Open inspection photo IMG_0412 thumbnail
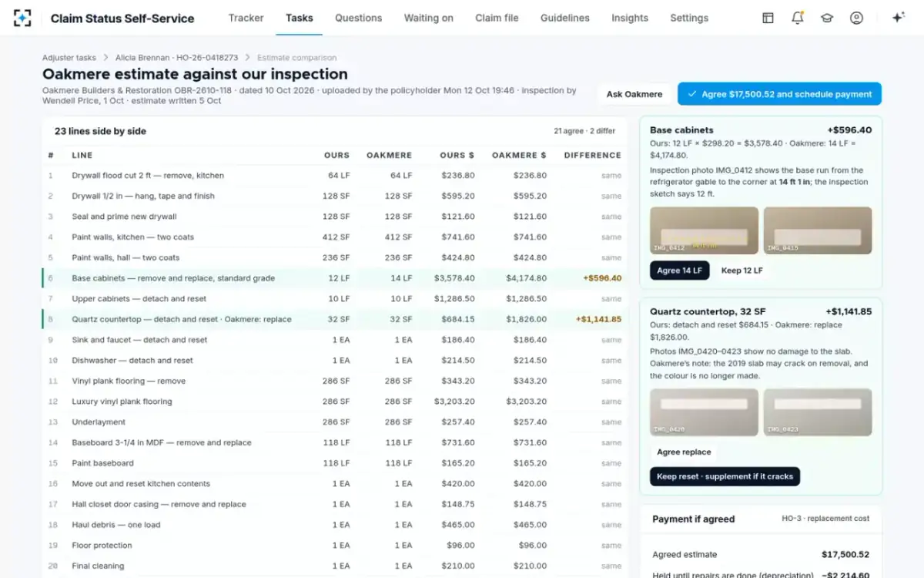 coord(704,230)
